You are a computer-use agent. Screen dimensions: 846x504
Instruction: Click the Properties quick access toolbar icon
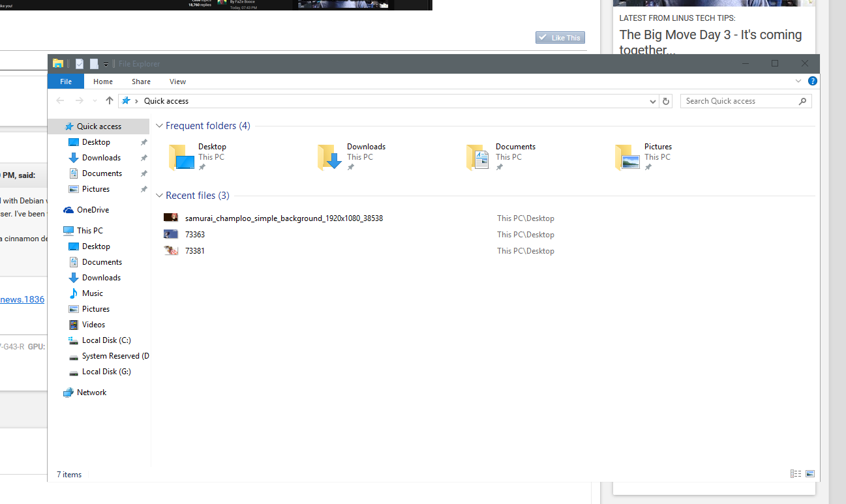tap(80, 64)
